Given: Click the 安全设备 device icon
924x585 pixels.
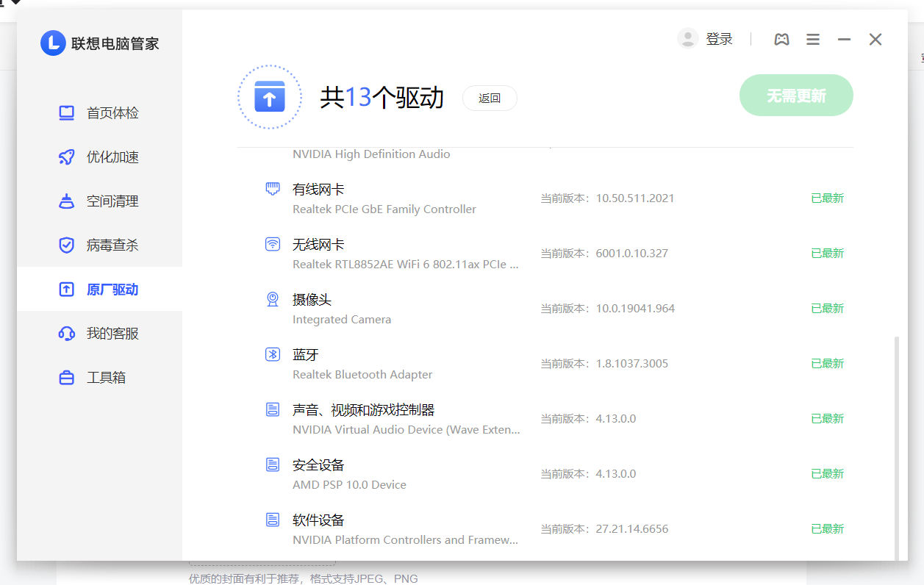Looking at the screenshot, I should point(273,464).
